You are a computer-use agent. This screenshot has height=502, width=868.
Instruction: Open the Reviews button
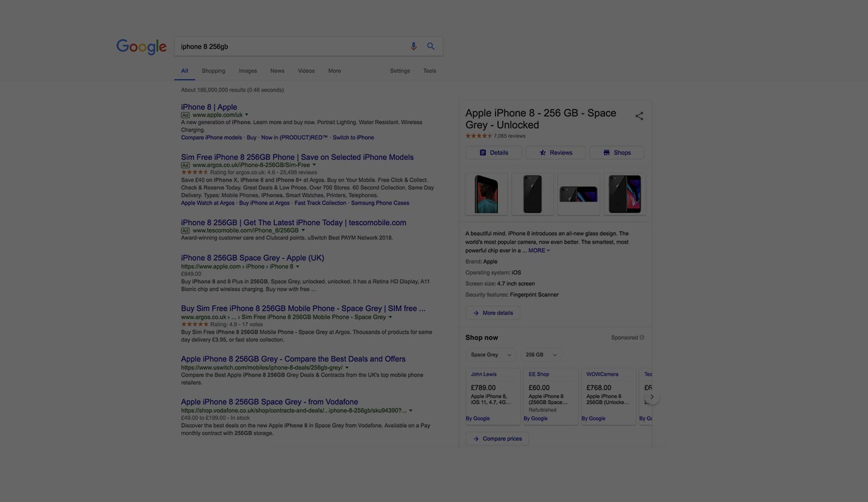[555, 153]
